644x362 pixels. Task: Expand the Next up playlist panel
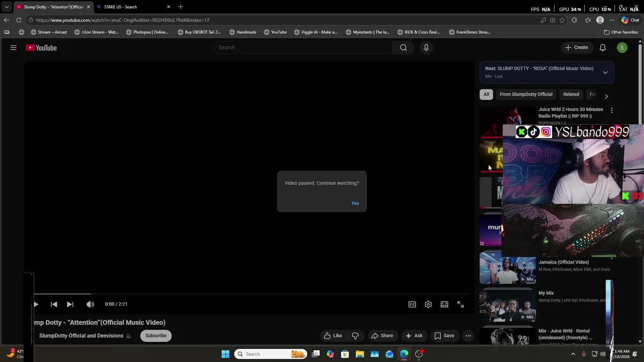pyautogui.click(x=605, y=72)
